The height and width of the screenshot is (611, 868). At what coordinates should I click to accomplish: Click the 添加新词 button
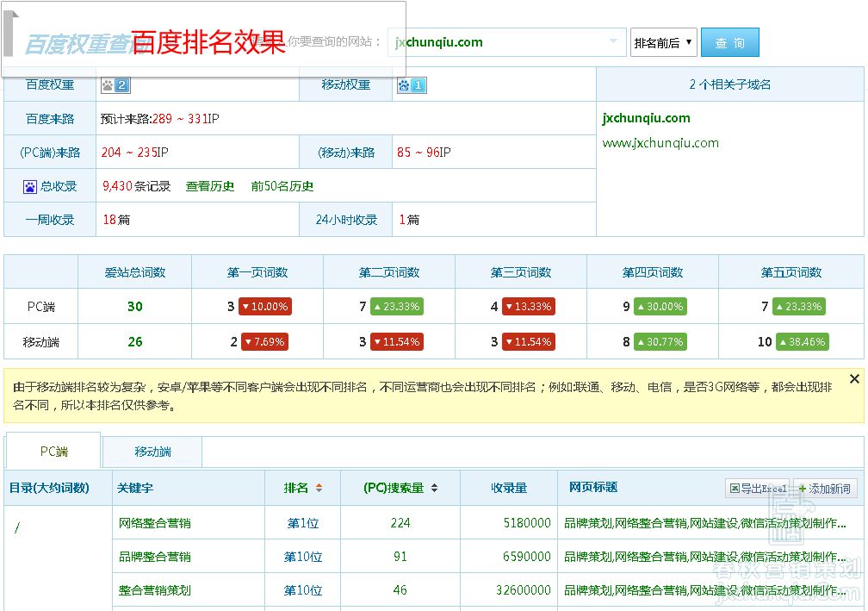(x=825, y=488)
